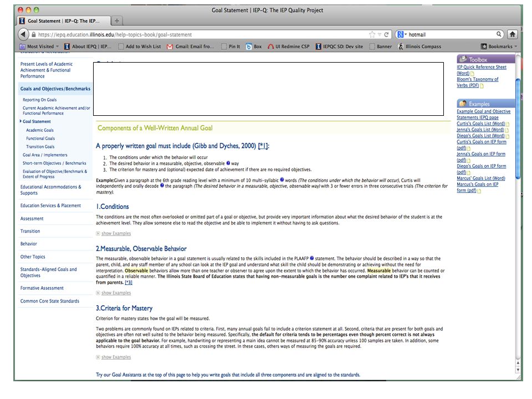Click info icon next to multi-syllabic
This screenshot has width=532, height=399.
click(x=282, y=180)
